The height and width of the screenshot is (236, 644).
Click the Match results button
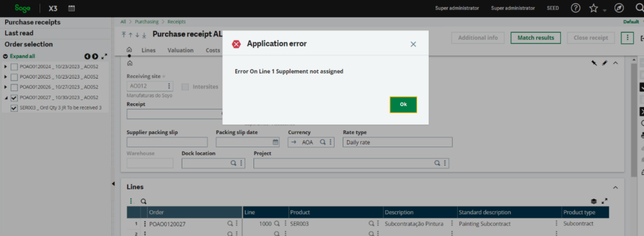(536, 38)
